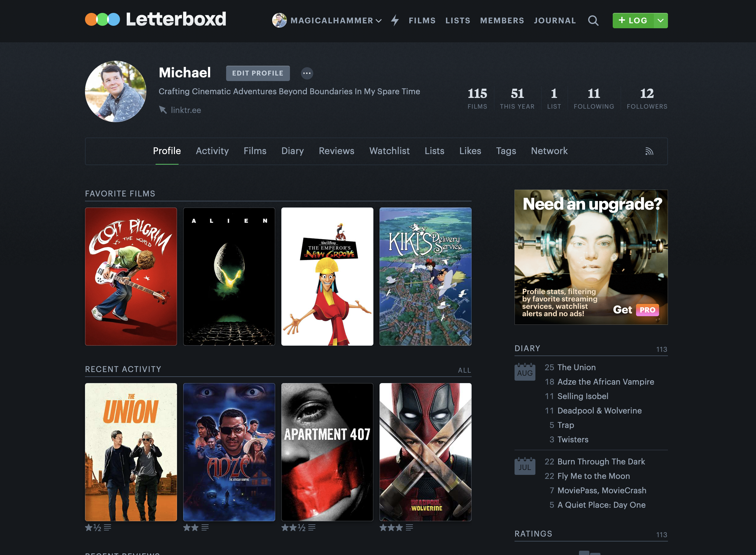Screen dimensions: 756x555
Task: Open review icon under Deadpool & Wolverine poster
Action: pos(409,527)
